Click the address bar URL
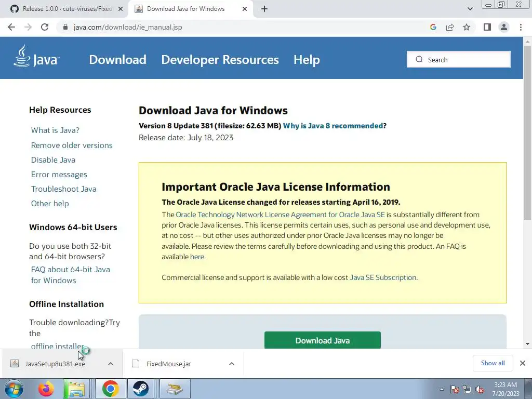The height and width of the screenshot is (399, 532). [128, 27]
